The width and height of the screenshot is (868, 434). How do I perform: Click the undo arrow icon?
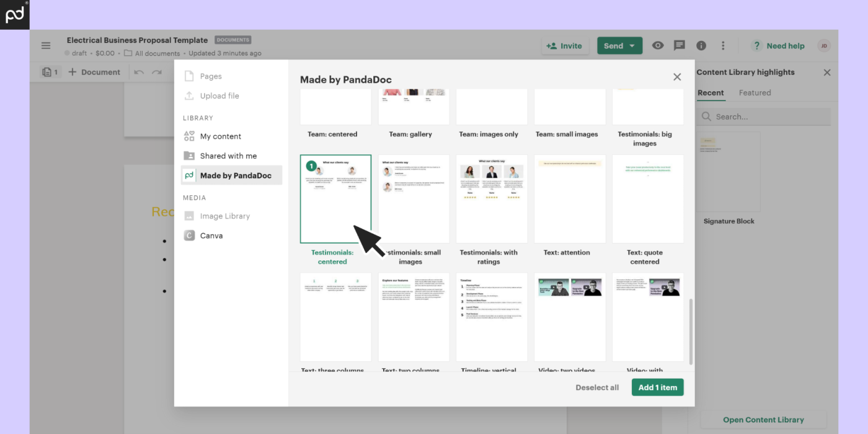tap(138, 72)
